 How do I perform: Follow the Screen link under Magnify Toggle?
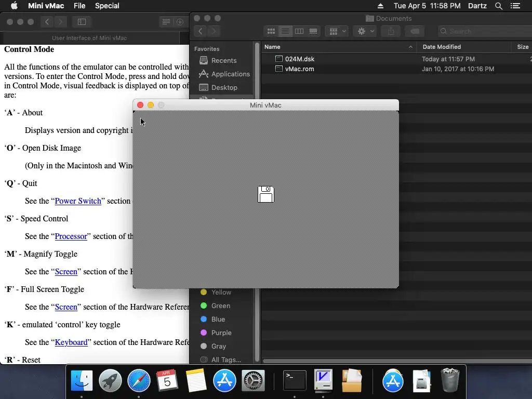tap(66, 271)
